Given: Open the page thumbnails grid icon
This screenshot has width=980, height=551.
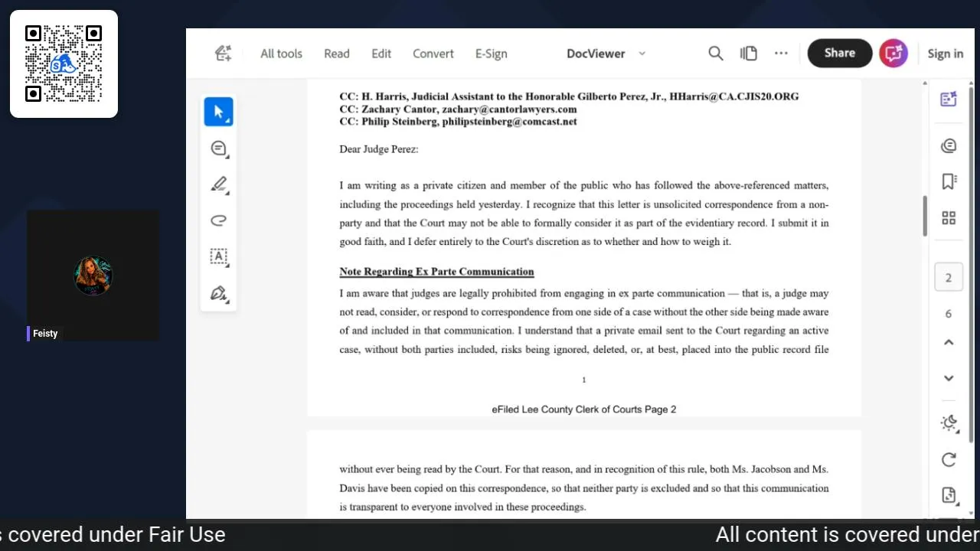Looking at the screenshot, I should click(x=949, y=218).
